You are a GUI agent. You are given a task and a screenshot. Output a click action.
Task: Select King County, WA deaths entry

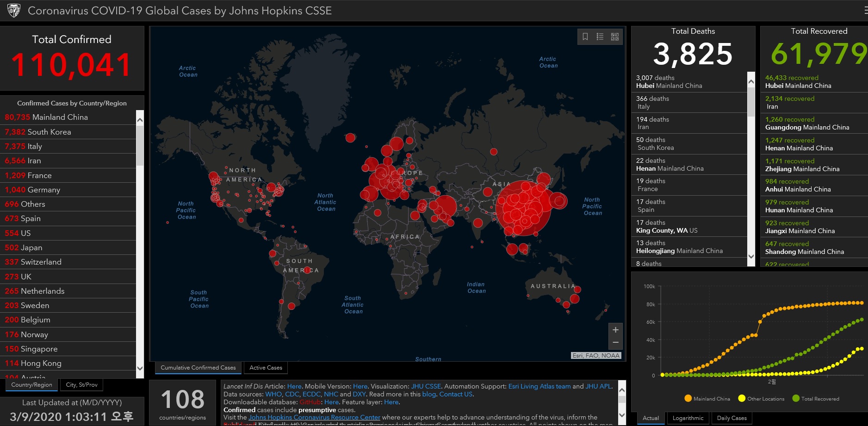(x=689, y=227)
